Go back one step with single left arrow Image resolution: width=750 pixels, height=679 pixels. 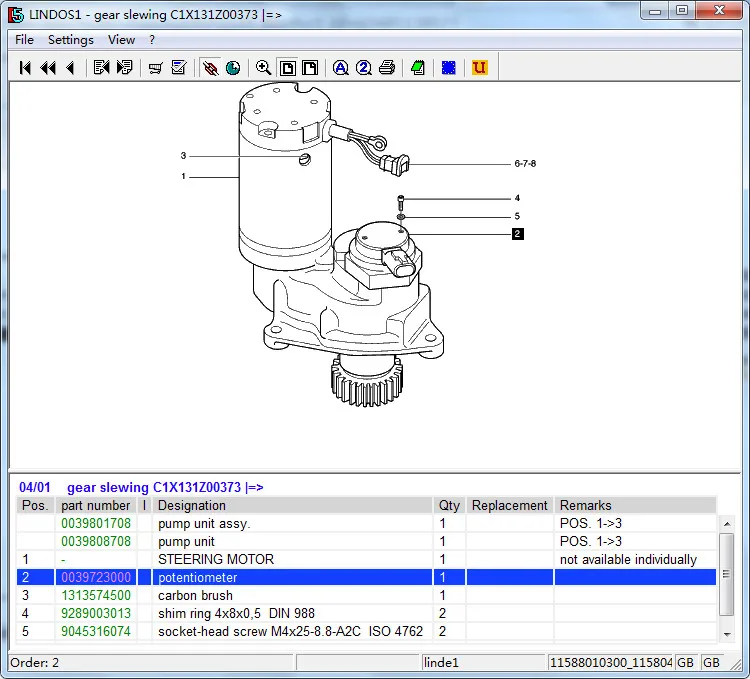coord(70,68)
